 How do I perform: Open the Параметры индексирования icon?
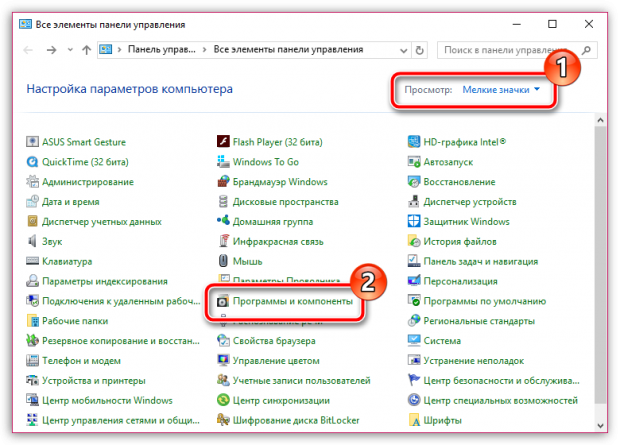32,281
